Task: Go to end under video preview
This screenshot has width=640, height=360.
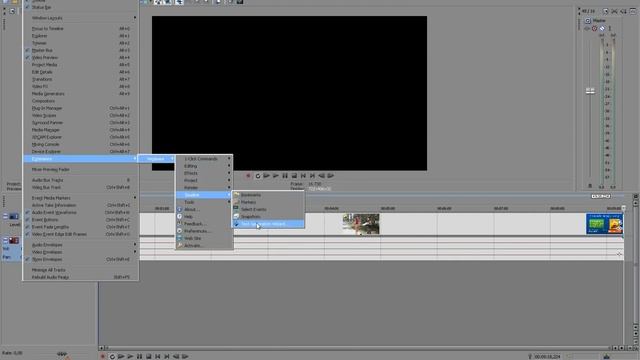Action: tap(312, 176)
